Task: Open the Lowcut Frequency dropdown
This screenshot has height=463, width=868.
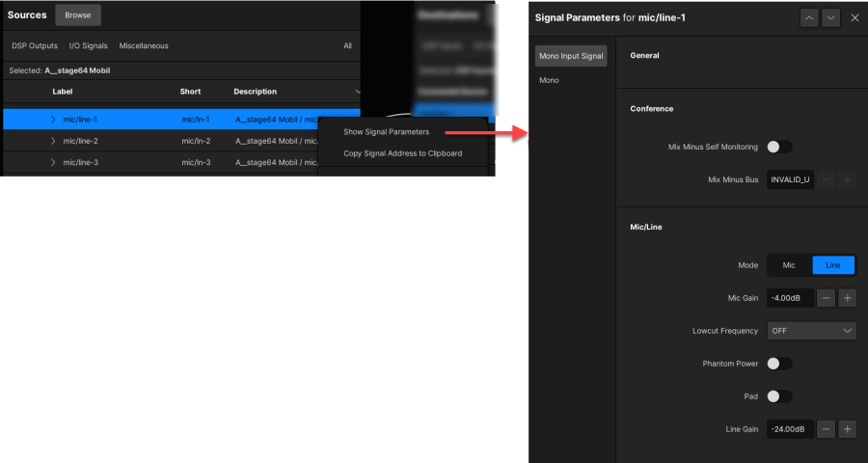Action: [811, 331]
